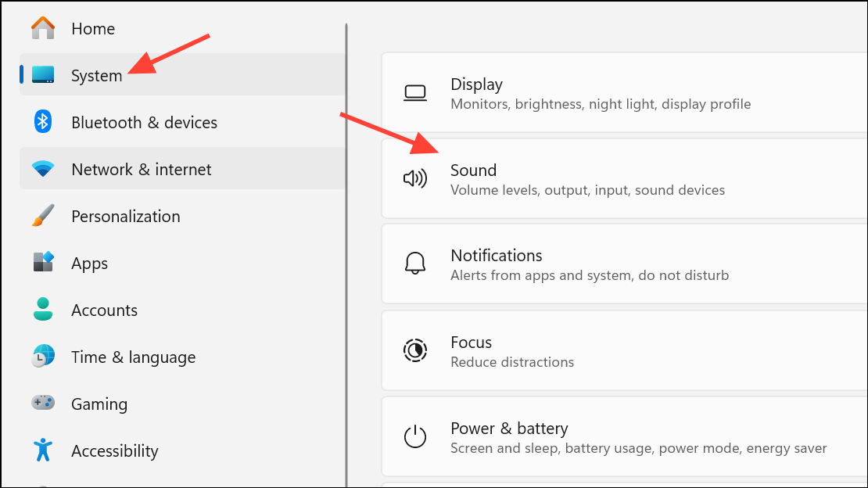Open Accessibility settings
This screenshot has height=488, width=868.
tap(182, 450)
